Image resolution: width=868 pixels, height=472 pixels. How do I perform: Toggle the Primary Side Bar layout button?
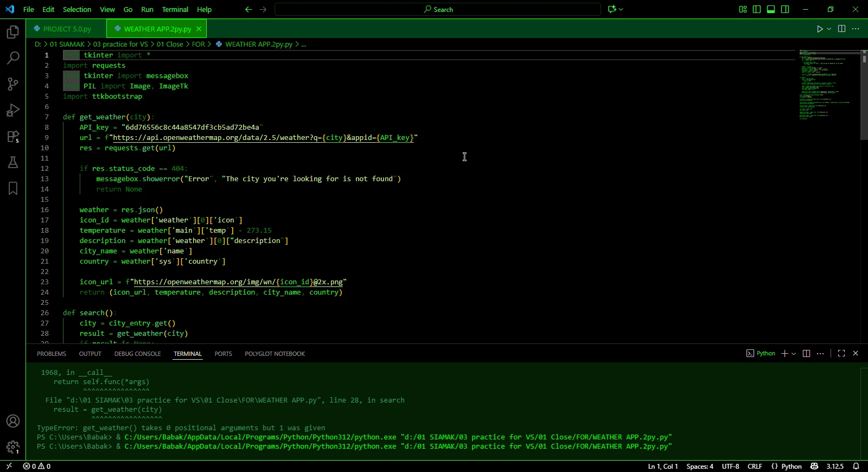(x=757, y=9)
